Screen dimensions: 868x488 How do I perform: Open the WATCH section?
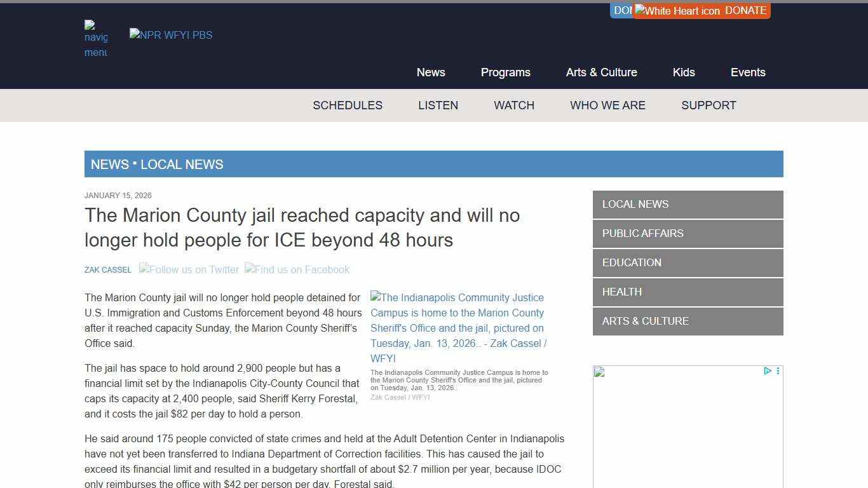(514, 105)
